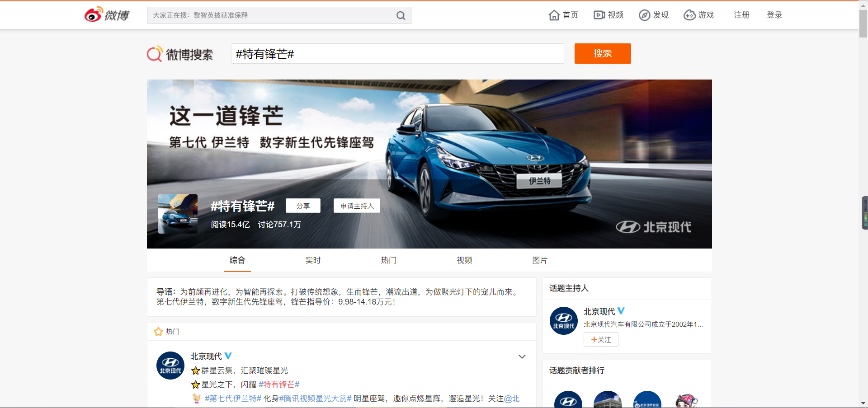Viewport: 868px width, 408px height.
Task: Click verified V badge on the post author
Action: (228, 356)
